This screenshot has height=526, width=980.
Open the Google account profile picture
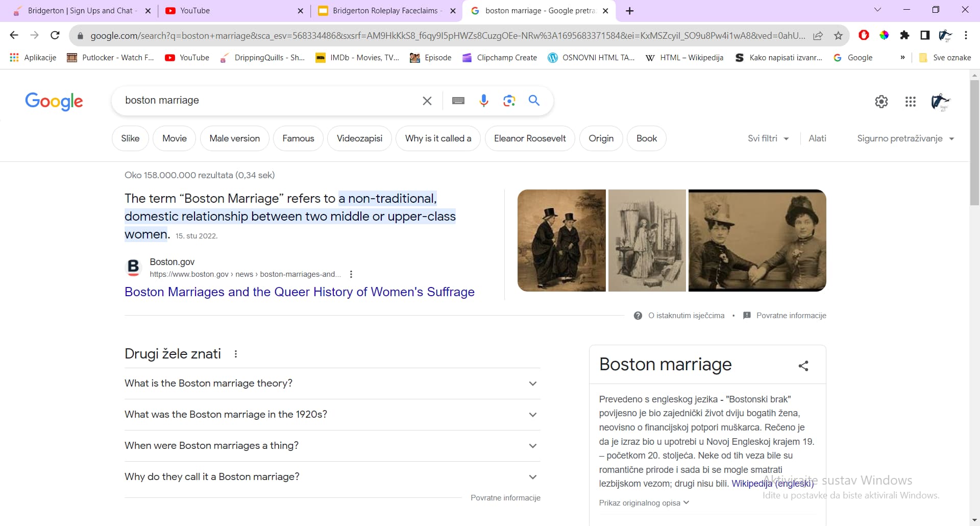[x=941, y=102]
